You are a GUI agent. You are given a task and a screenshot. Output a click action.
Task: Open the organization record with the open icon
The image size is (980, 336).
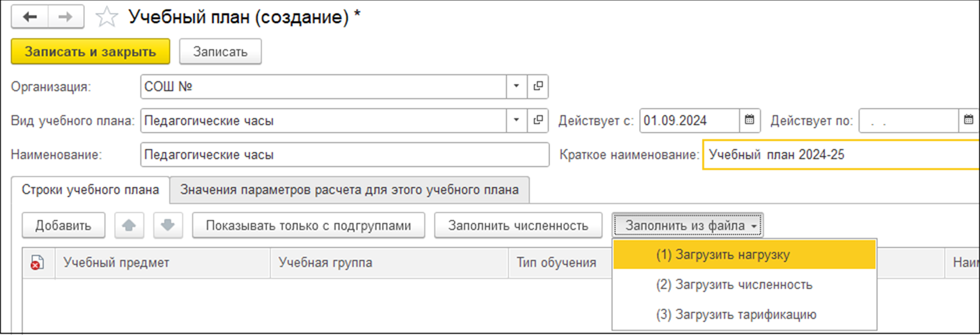coord(538,87)
